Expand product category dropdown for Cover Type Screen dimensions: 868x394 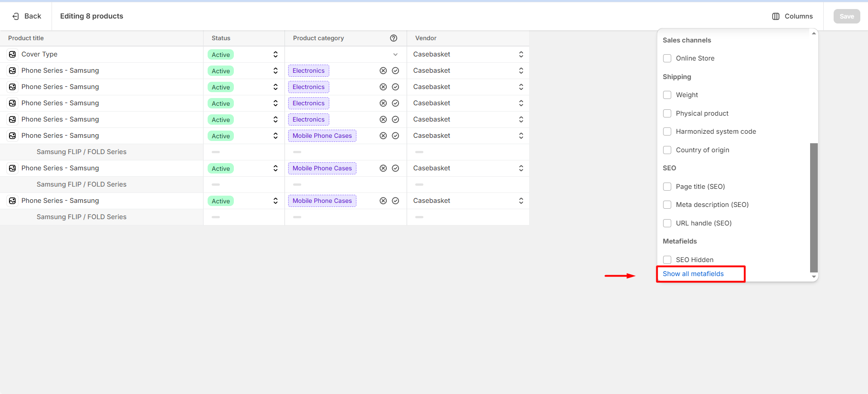pos(395,55)
